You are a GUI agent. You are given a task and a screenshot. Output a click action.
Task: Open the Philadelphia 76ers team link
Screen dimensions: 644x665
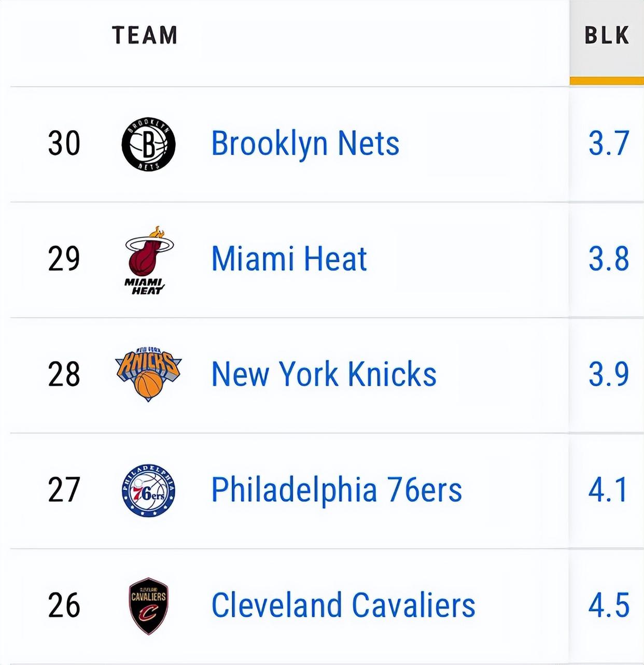coord(336,490)
